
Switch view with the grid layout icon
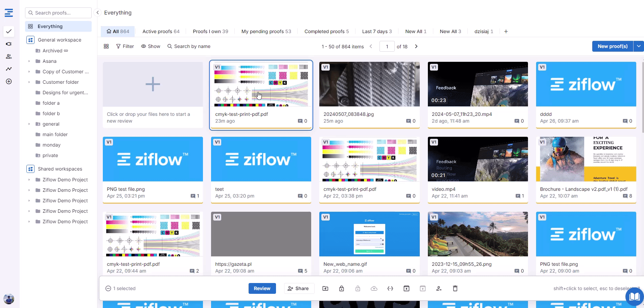106,46
